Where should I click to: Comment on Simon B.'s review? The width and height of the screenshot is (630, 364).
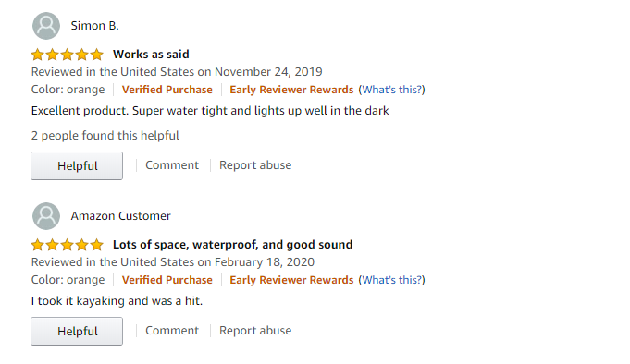(x=172, y=165)
